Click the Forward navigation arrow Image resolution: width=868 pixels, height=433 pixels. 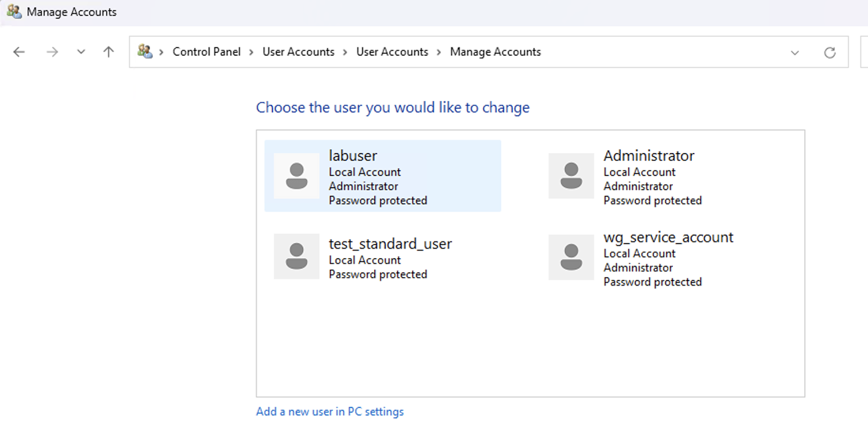tap(52, 52)
